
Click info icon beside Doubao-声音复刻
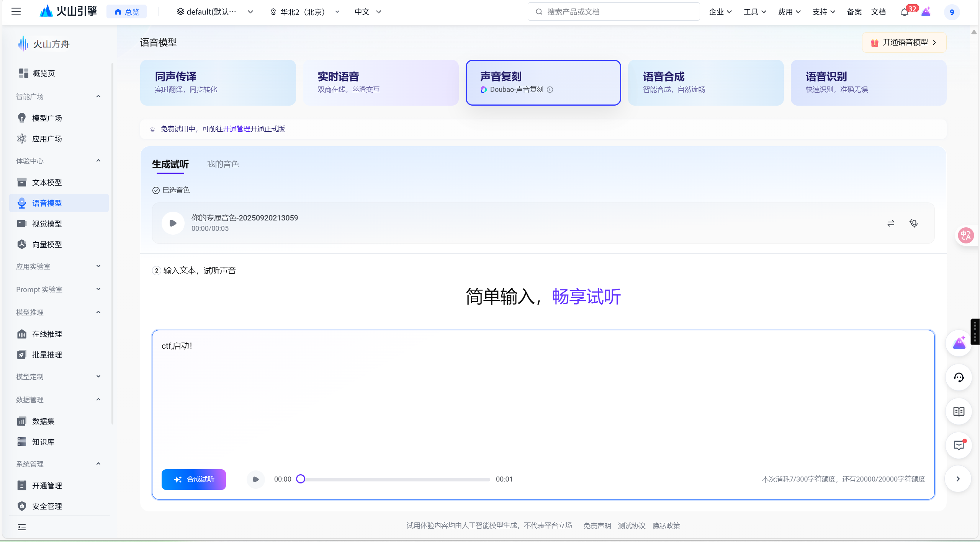tap(550, 90)
